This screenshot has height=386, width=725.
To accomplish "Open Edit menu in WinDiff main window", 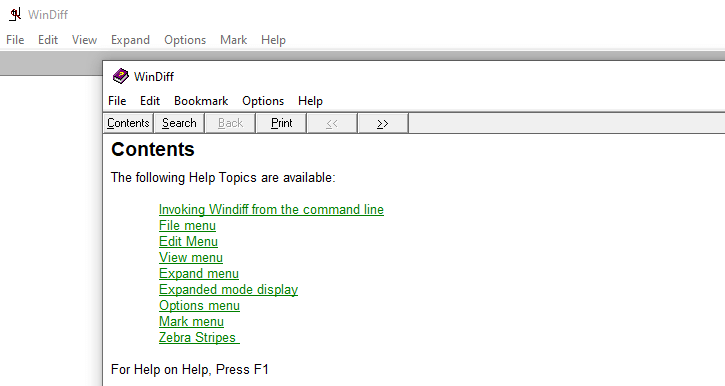I will 48,40.
